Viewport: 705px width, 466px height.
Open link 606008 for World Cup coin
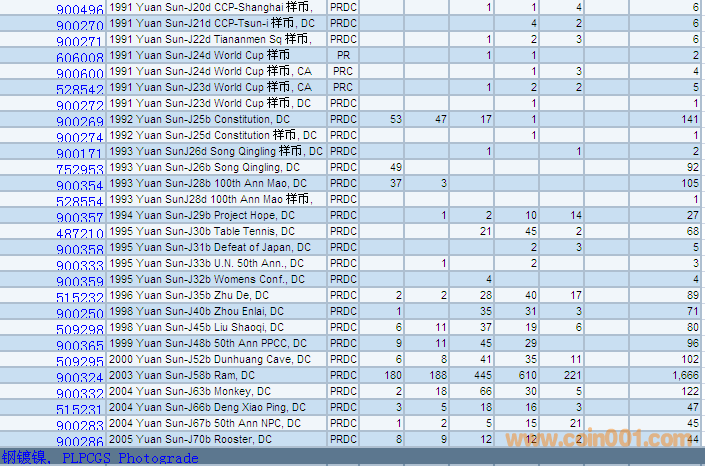pos(80,58)
